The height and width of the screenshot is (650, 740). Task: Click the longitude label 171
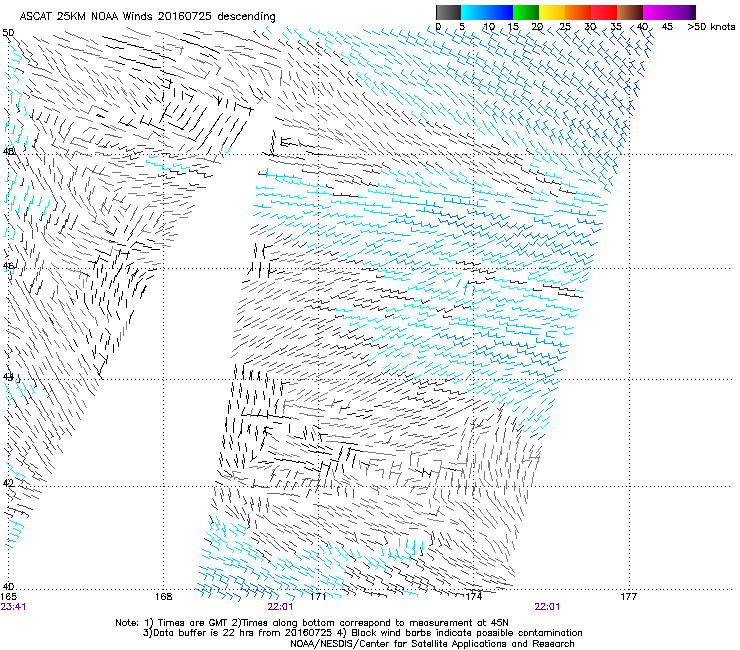pos(319,597)
